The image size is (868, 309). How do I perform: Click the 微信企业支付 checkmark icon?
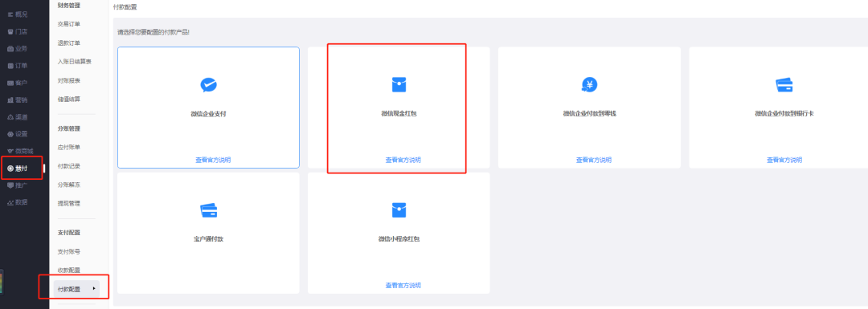[208, 84]
